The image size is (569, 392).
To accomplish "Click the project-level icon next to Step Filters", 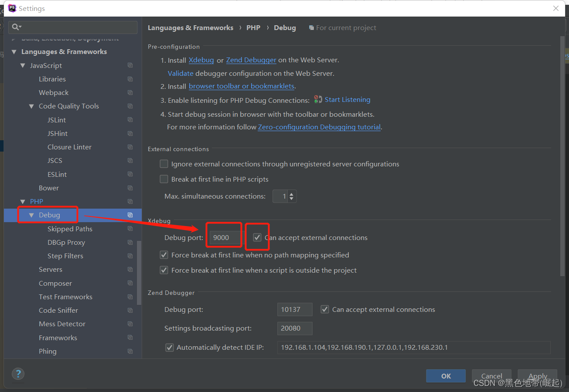I will 130,256.
